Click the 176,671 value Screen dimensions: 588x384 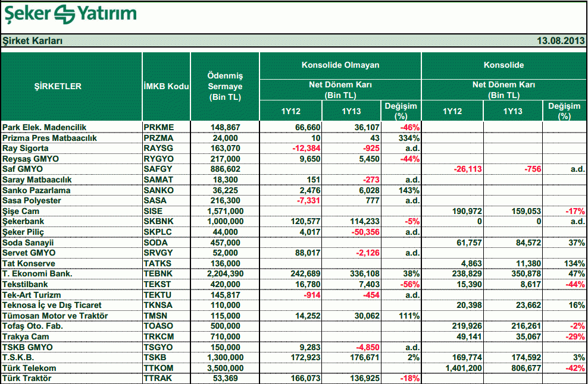(364, 357)
